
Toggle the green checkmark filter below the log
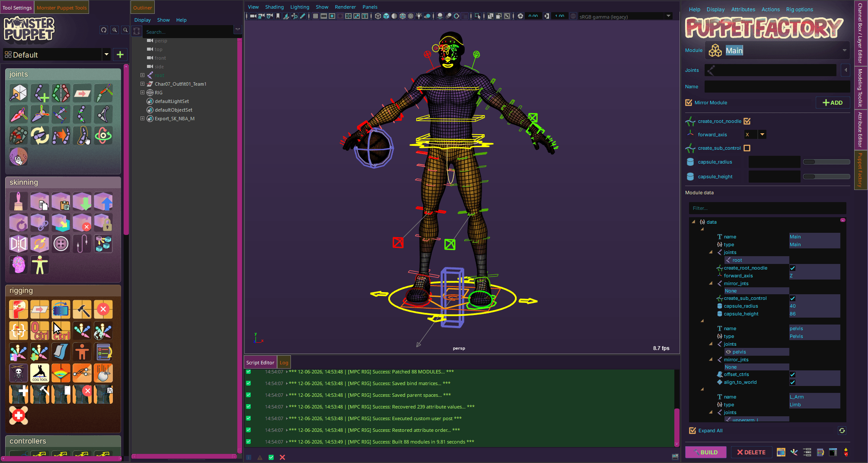[271, 457]
